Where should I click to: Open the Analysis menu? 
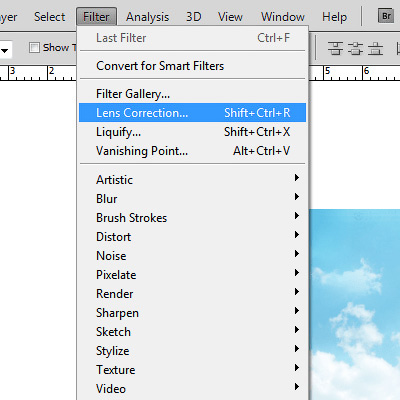(147, 17)
